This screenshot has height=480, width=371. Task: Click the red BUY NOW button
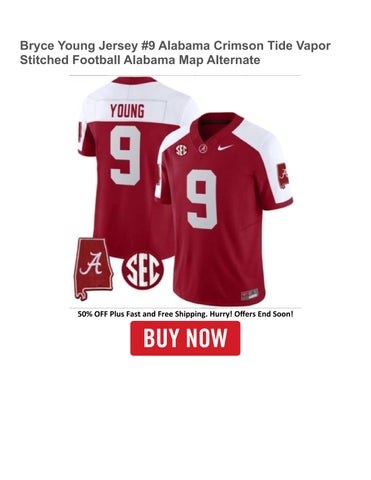[185, 338]
